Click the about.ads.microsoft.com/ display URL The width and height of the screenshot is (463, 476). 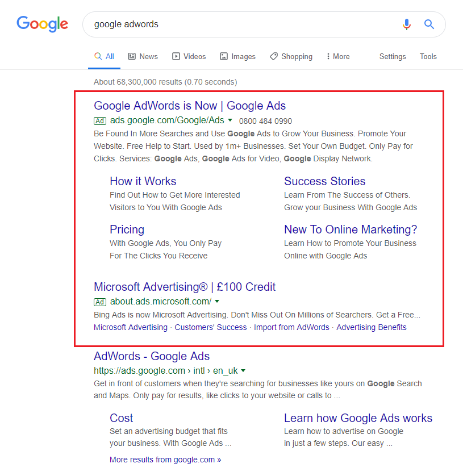pos(161,301)
